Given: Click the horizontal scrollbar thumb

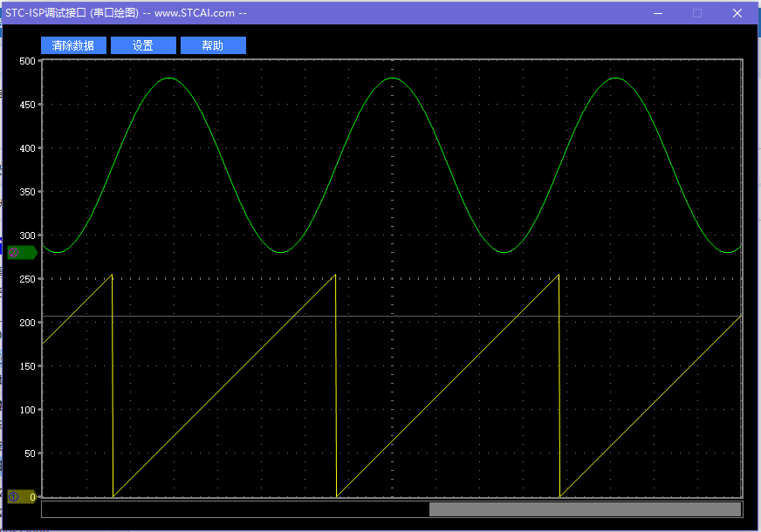Looking at the screenshot, I should point(586,509).
